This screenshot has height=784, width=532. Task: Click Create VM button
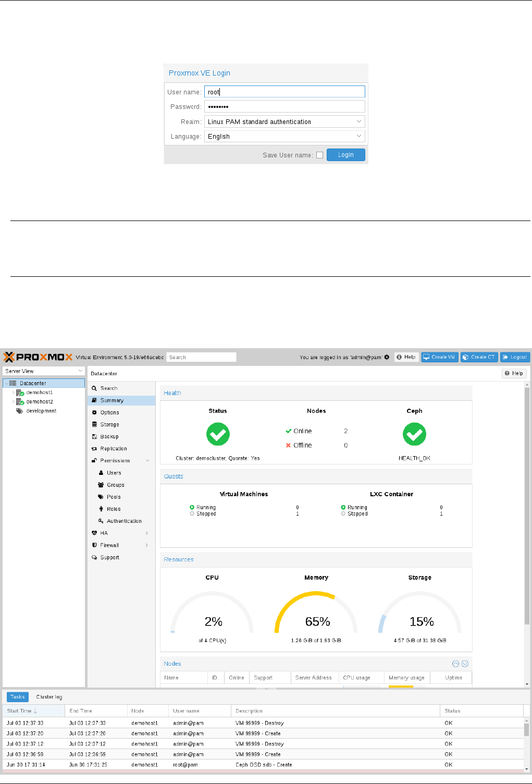[440, 357]
